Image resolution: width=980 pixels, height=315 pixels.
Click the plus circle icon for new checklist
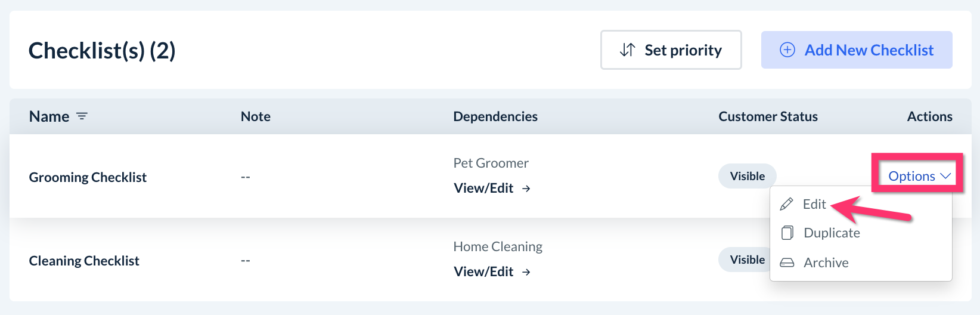(787, 50)
